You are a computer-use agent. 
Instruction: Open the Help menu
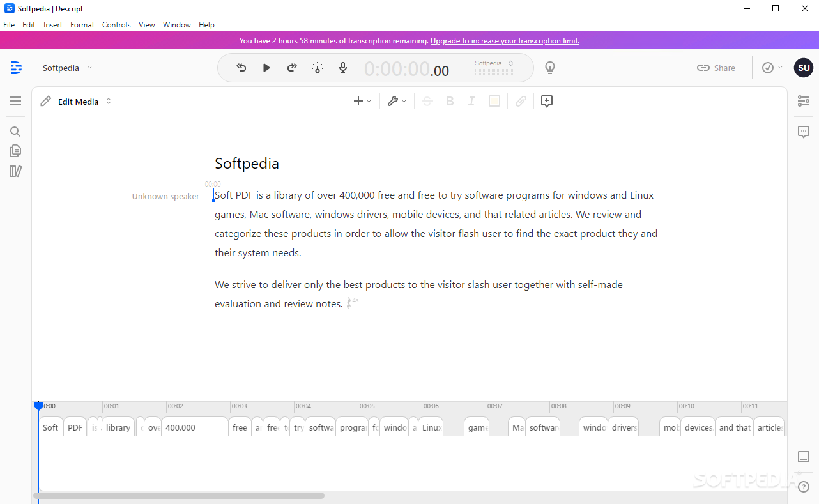206,25
